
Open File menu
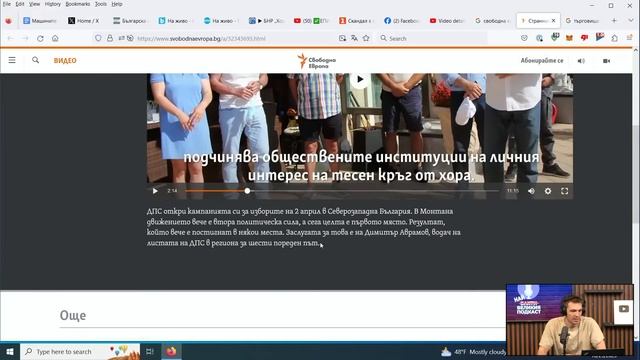coord(7,4)
